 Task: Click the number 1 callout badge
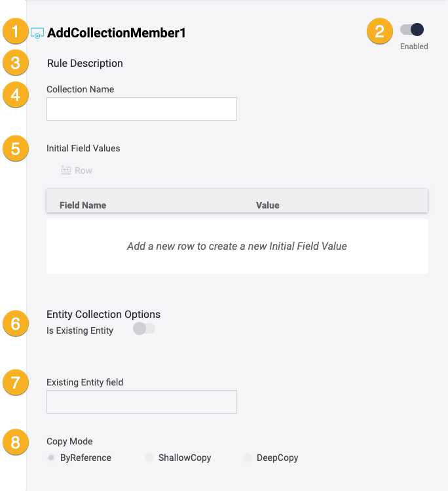coord(16,31)
